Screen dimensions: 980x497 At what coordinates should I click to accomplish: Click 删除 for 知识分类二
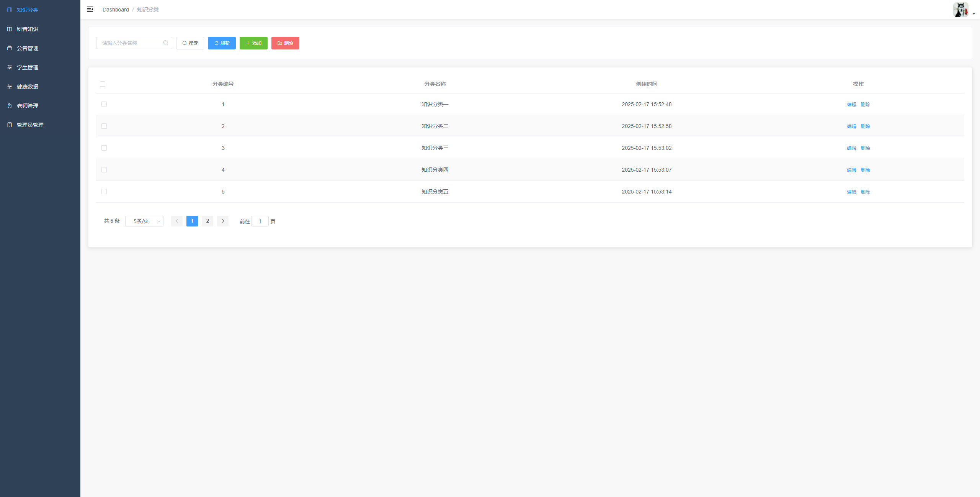pyautogui.click(x=865, y=126)
